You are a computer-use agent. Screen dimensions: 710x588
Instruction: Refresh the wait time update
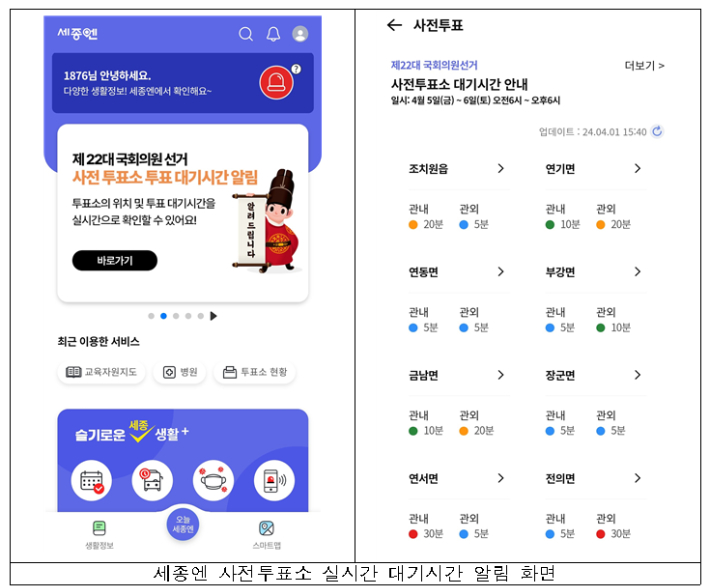pos(657,131)
